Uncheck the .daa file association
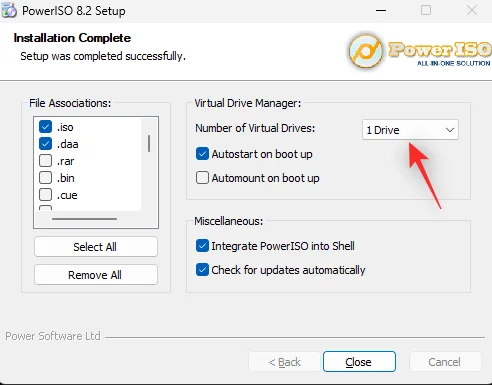 pyautogui.click(x=45, y=144)
